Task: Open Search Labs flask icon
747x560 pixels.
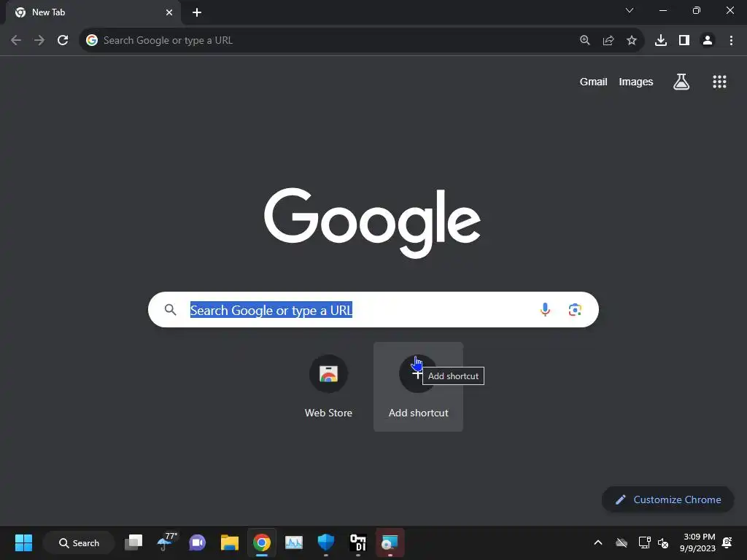Action: tap(681, 82)
